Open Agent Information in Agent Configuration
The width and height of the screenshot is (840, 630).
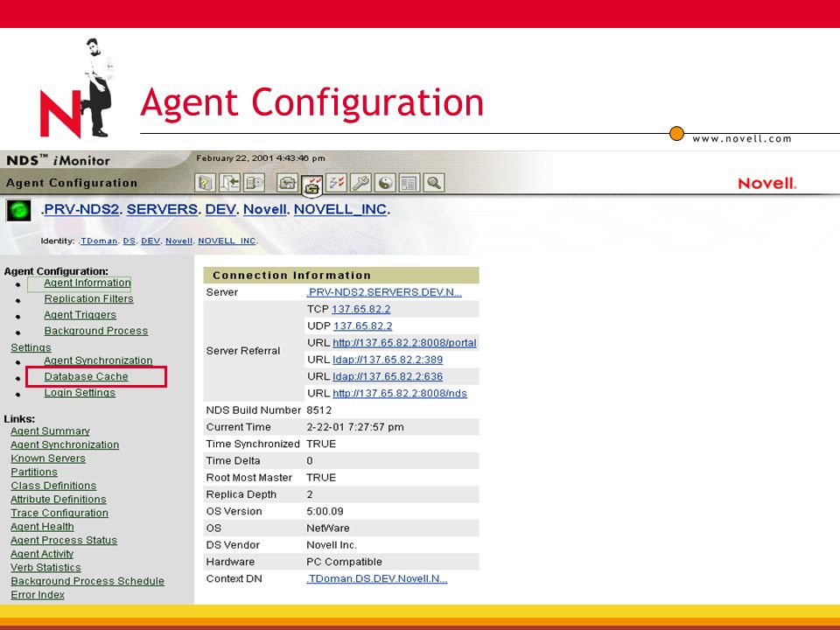pyautogui.click(x=87, y=283)
